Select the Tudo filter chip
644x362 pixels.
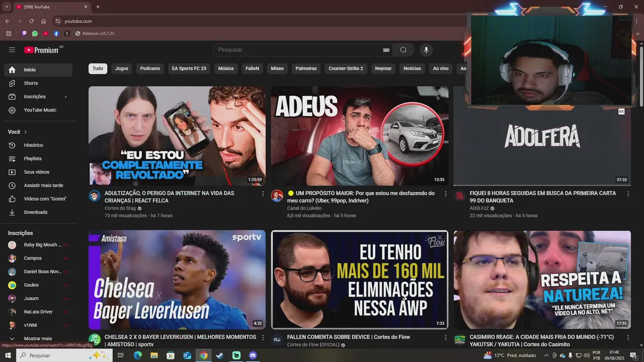click(98, 68)
